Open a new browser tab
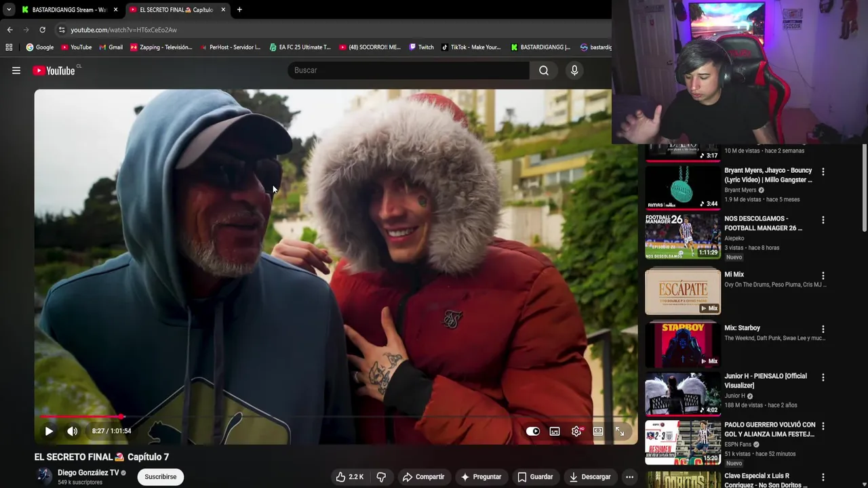 239,9
